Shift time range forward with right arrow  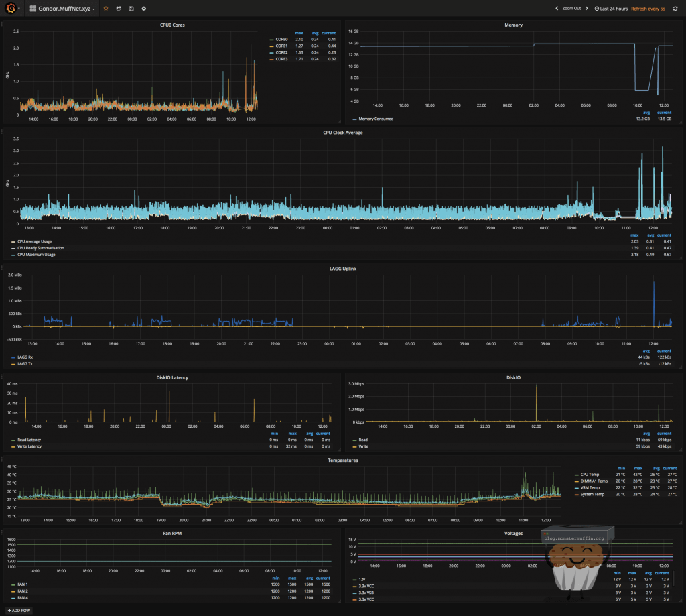588,9
